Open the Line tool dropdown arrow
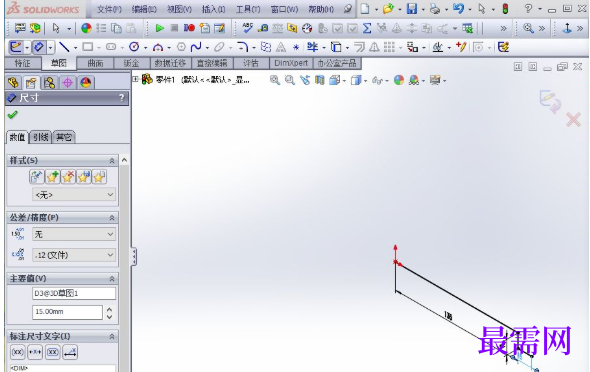Image resolution: width=590 pixels, height=372 pixels. pyautogui.click(x=75, y=48)
